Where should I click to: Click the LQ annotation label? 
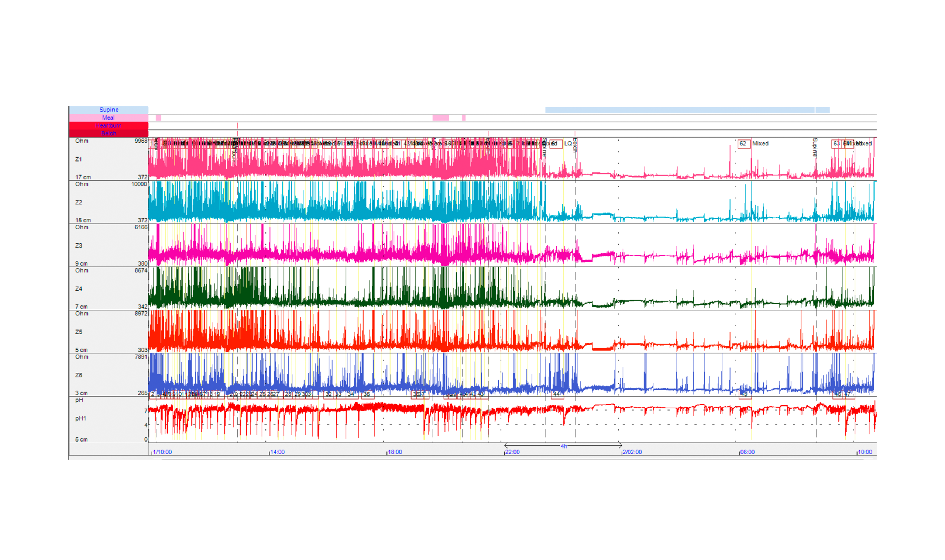point(568,144)
